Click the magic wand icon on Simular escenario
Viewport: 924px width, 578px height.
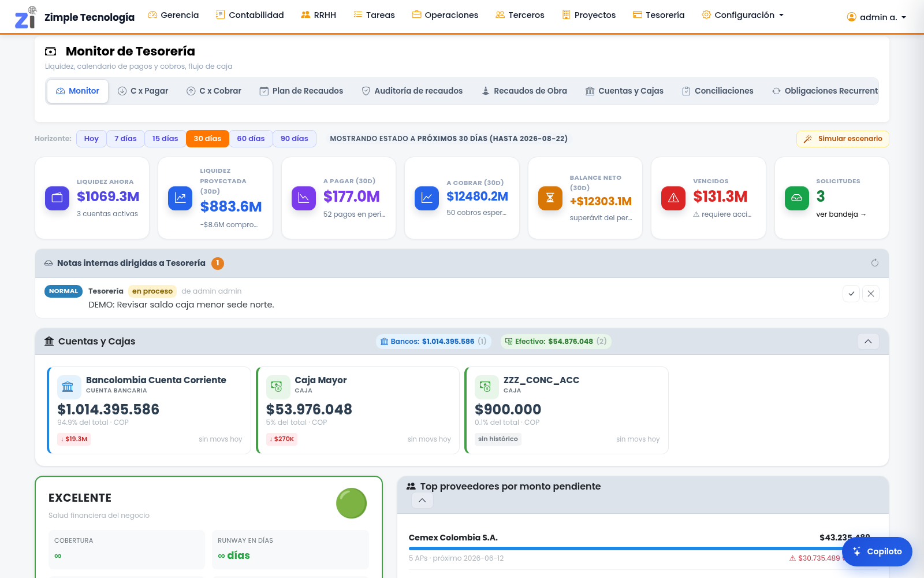[808, 139]
